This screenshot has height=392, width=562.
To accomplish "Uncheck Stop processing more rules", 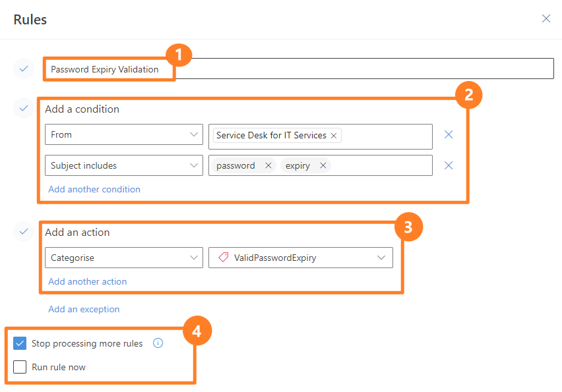I will pos(20,343).
